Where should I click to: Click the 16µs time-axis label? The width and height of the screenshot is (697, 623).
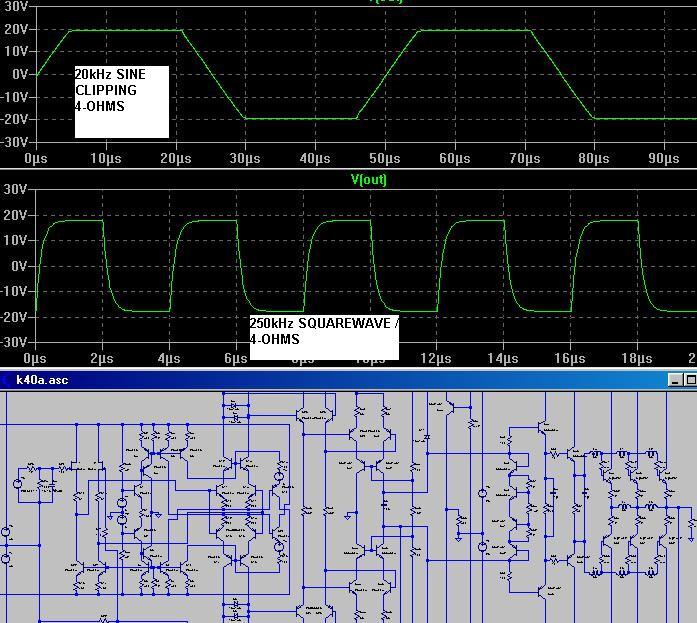[569, 359]
